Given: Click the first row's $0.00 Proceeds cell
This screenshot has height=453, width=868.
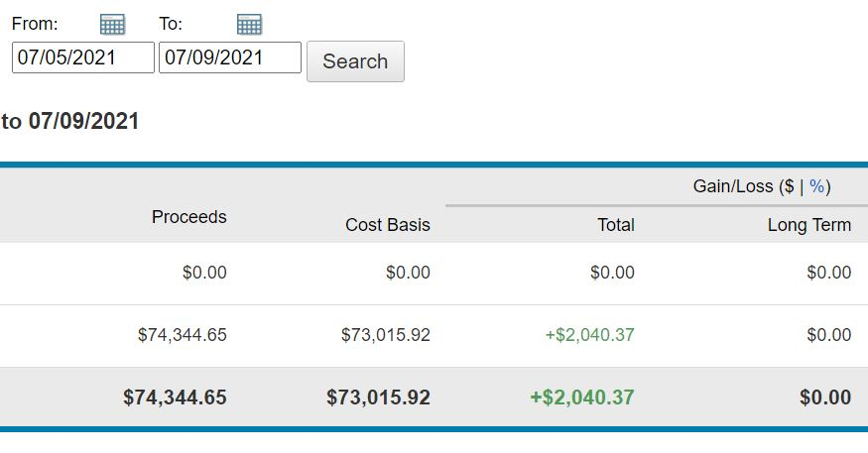Looking at the screenshot, I should (204, 273).
